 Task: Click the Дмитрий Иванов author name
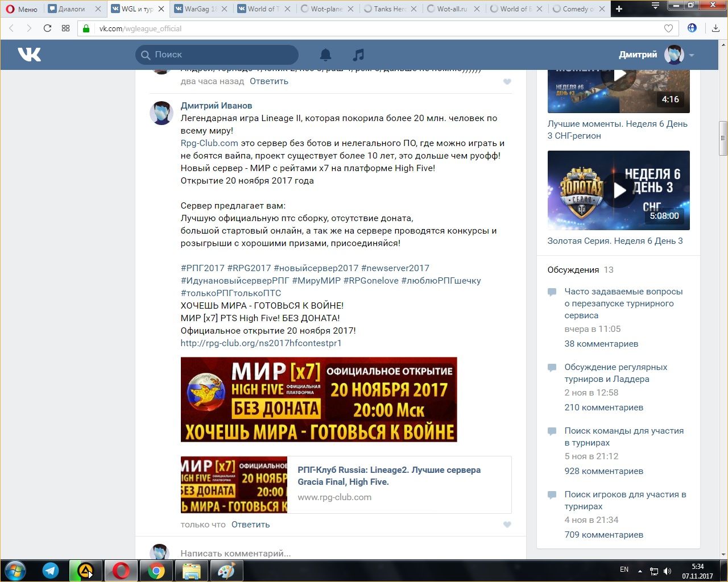coord(216,106)
